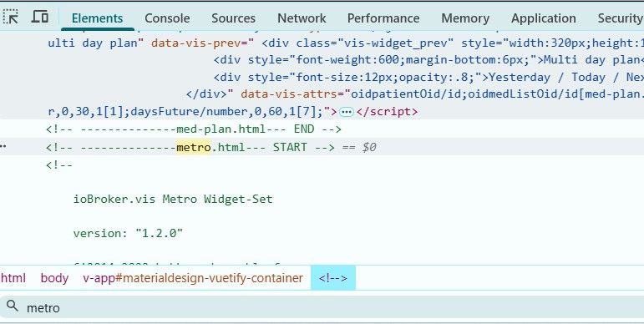Image resolution: width=644 pixels, height=324 pixels.
Task: Click the search magnifier icon
Action: tap(13, 306)
